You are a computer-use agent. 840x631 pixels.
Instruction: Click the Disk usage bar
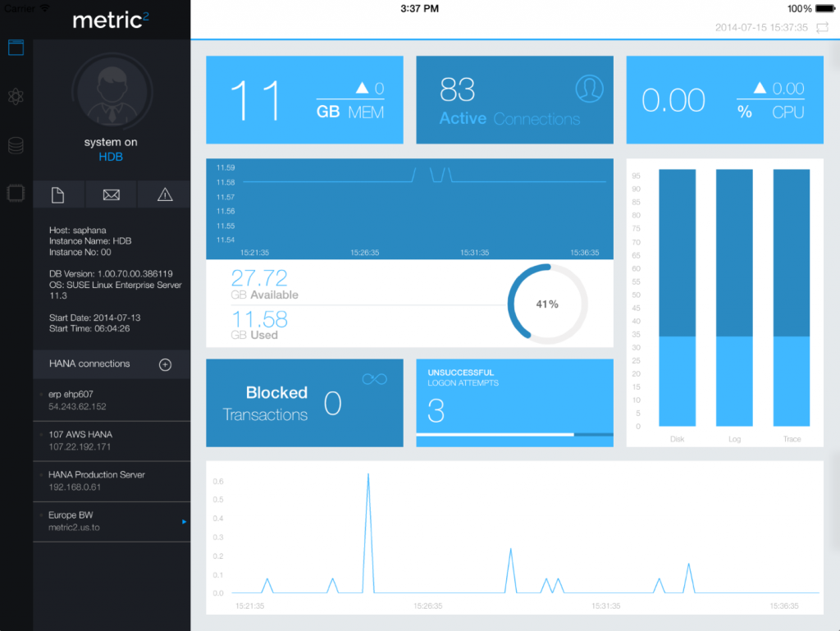point(677,298)
